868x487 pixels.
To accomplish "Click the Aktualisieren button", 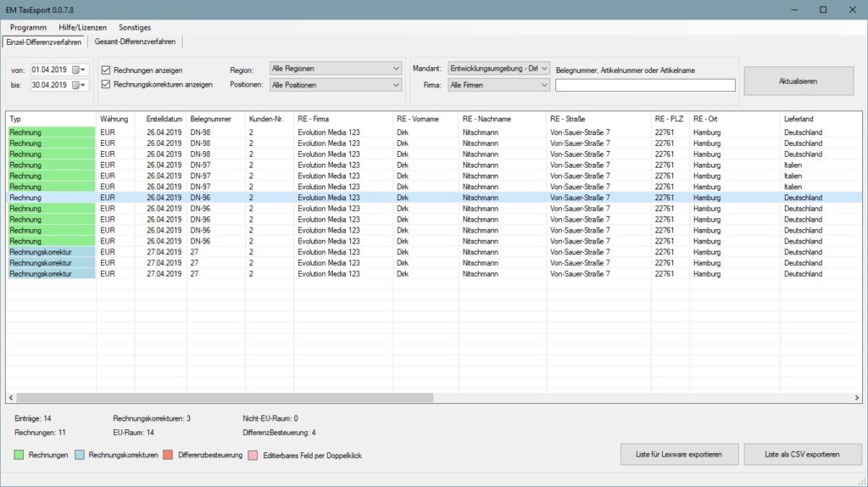I will (x=798, y=81).
